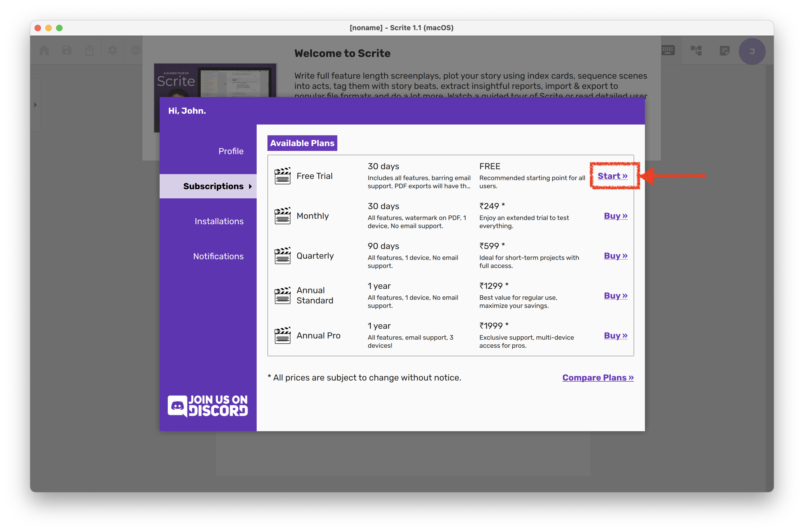Open the Structure view icon at top right
The height and width of the screenshot is (532, 804).
(x=696, y=51)
